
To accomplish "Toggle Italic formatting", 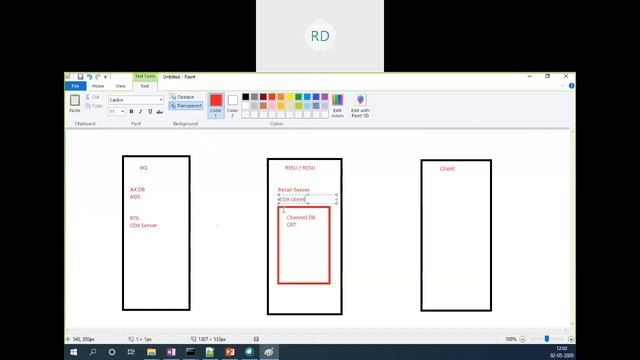I will coord(141,111).
